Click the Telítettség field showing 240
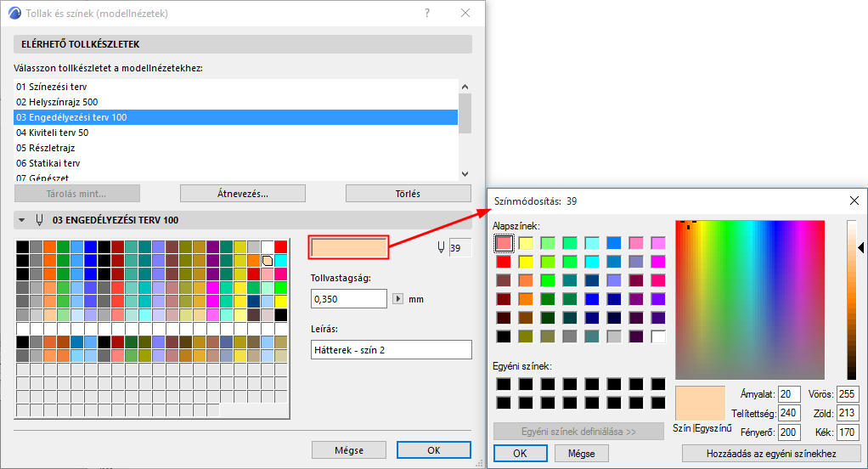The height and width of the screenshot is (469, 868). (789, 413)
